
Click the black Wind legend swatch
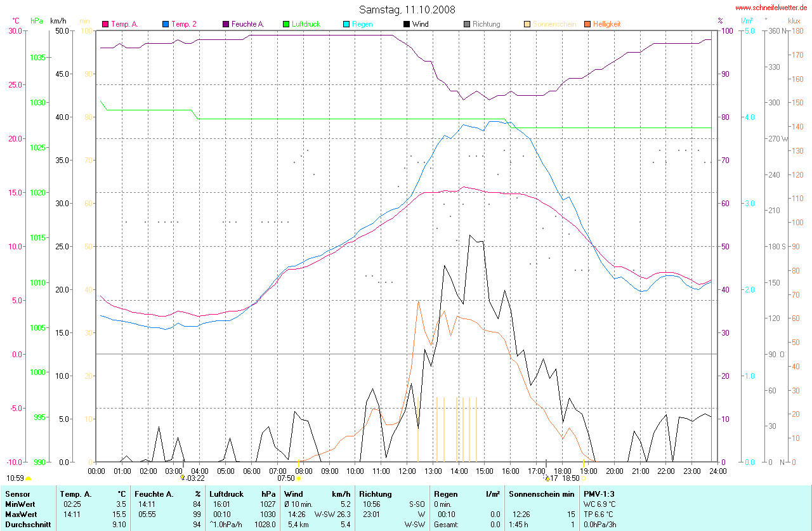pos(407,24)
